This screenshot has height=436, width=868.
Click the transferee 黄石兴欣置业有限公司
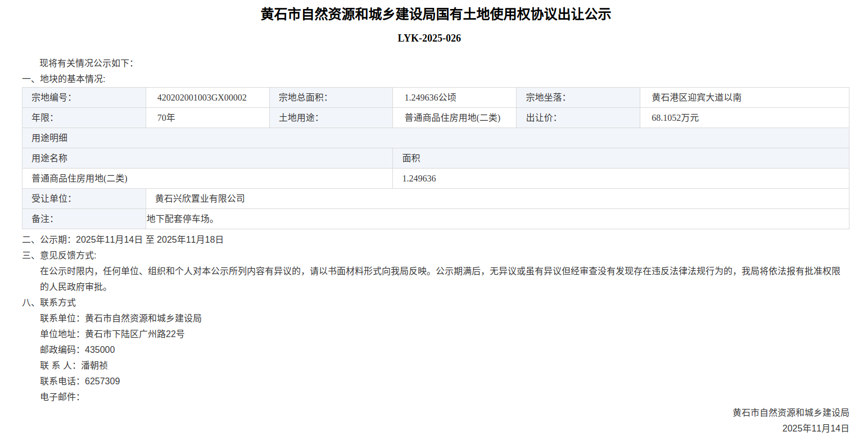[x=200, y=199]
